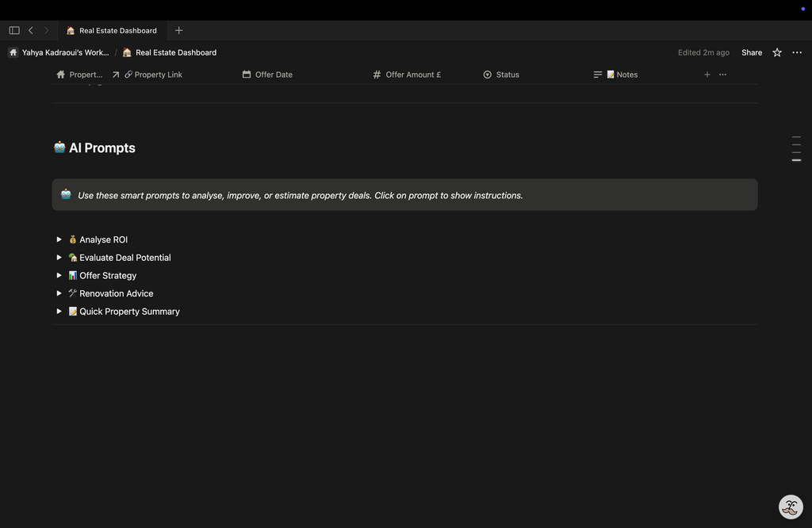Open the three-dot page options menu
The width and height of the screenshot is (812, 528).
point(797,52)
